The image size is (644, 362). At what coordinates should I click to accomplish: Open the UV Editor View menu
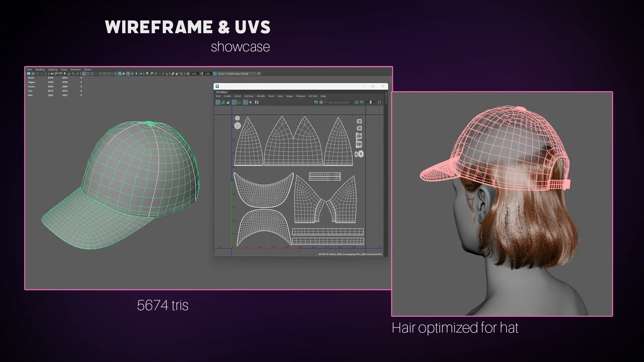(x=280, y=96)
